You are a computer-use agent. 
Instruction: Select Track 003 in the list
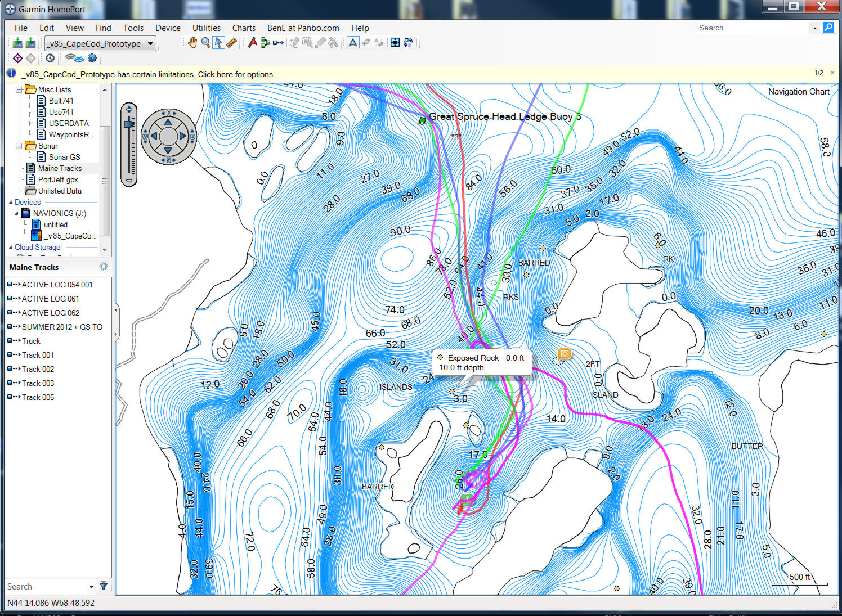click(38, 383)
